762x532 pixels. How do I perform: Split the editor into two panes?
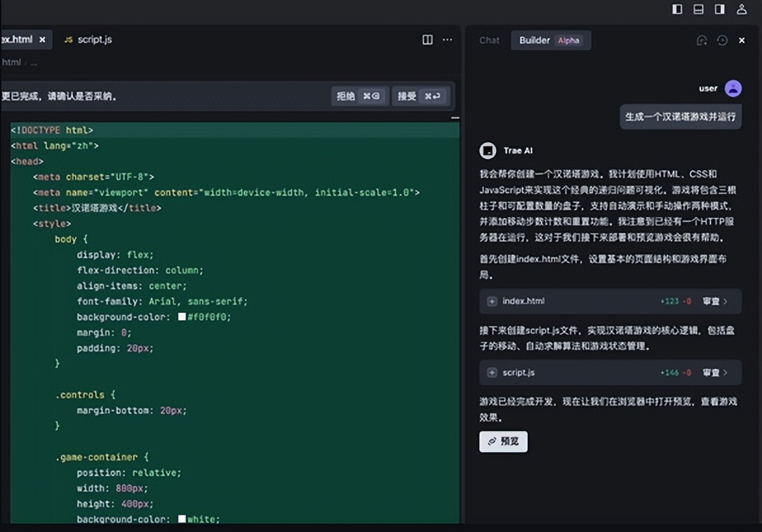coord(427,39)
